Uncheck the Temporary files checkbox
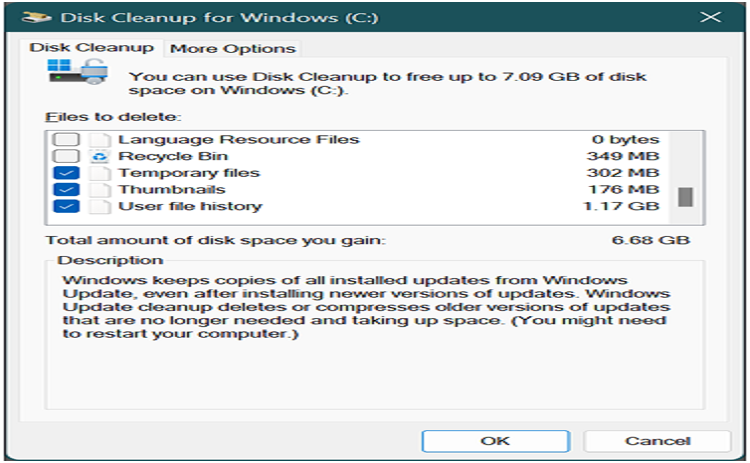 tap(66, 173)
